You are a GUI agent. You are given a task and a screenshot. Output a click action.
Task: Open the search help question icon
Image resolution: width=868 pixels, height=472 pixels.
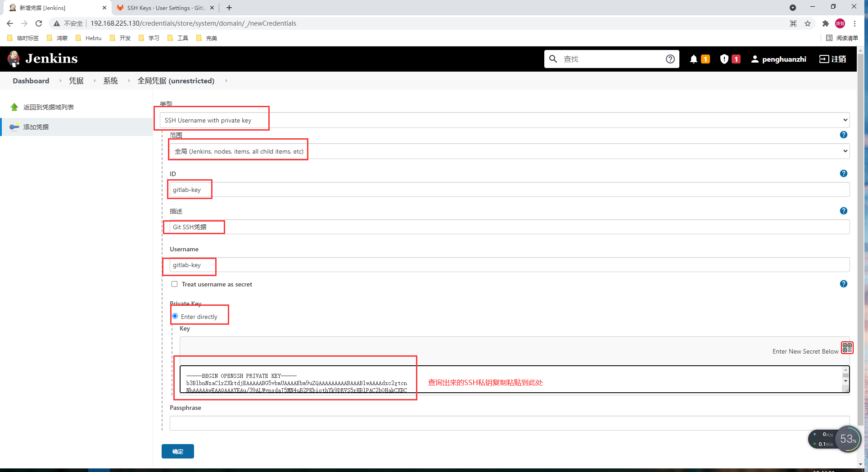point(670,59)
